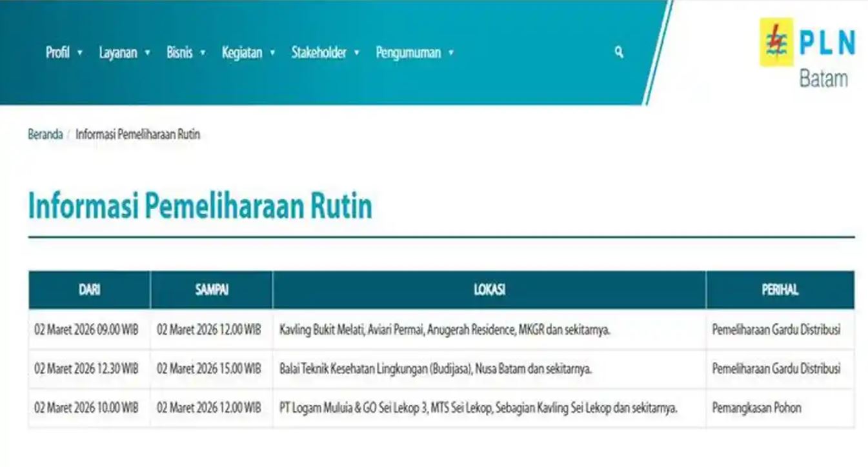Viewport: 868px width, 467px height.
Task: Expand the Stakeholder dropdown arrow
Action: click(x=356, y=53)
